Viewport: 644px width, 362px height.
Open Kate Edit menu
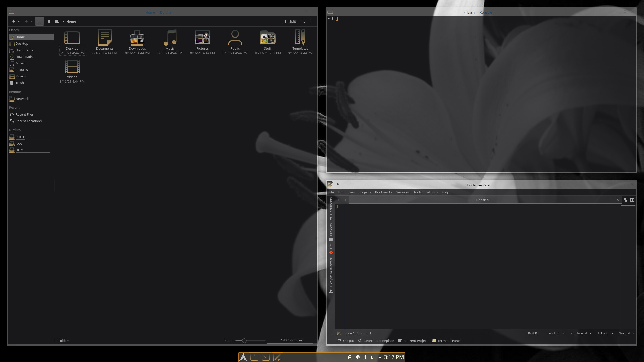[x=341, y=192]
